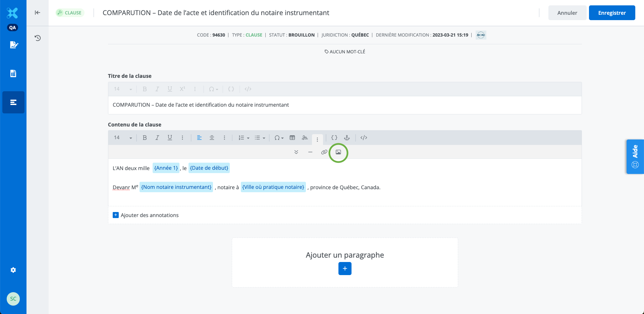Insert anchor in the clause content
Image resolution: width=644 pixels, height=314 pixels.
coord(347,138)
